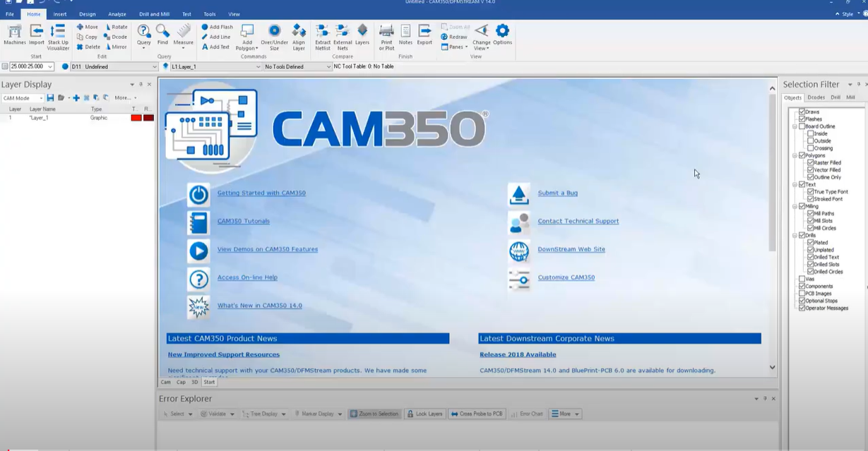
Task: Click the Zoom to Selection button
Action: pyautogui.click(x=374, y=414)
